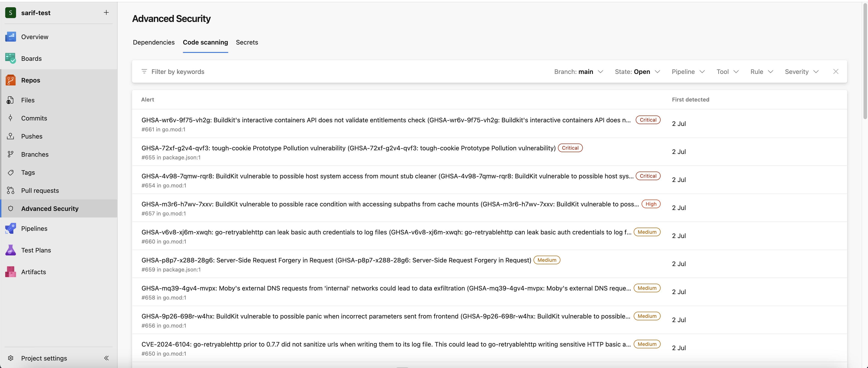Click the Project settings gear
The width and height of the screenshot is (868, 368).
pos(10,358)
